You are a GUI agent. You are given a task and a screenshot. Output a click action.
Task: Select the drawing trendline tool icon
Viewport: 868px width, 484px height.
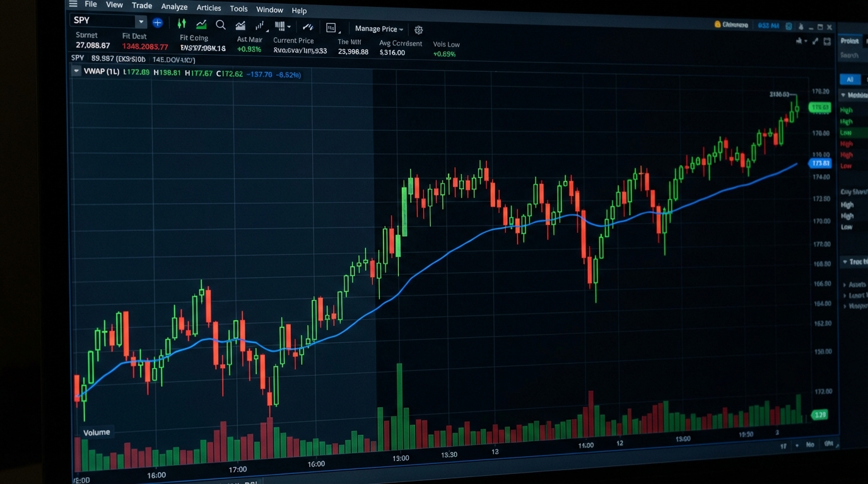(308, 27)
